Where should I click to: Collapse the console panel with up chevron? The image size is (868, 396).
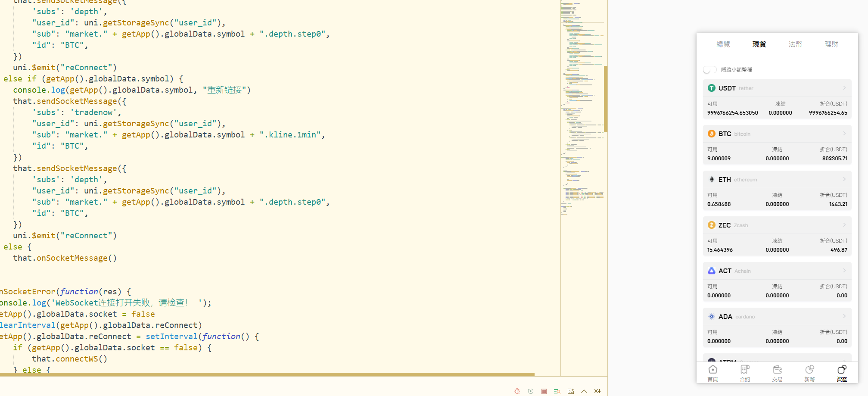(584, 391)
